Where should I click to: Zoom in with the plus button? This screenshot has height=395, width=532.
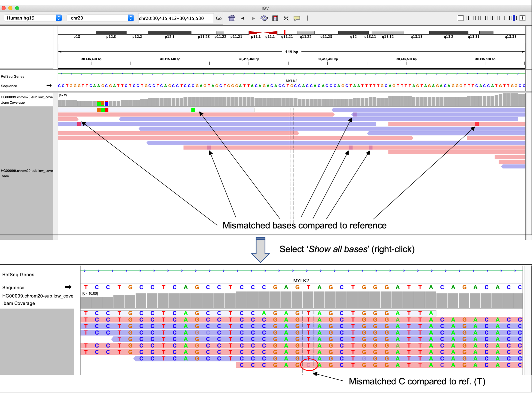pos(522,18)
